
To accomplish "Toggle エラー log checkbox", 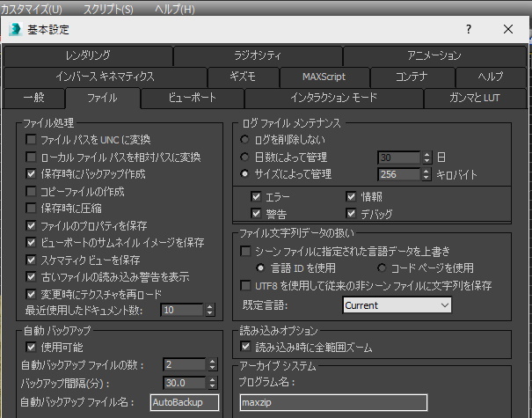I will click(256, 196).
